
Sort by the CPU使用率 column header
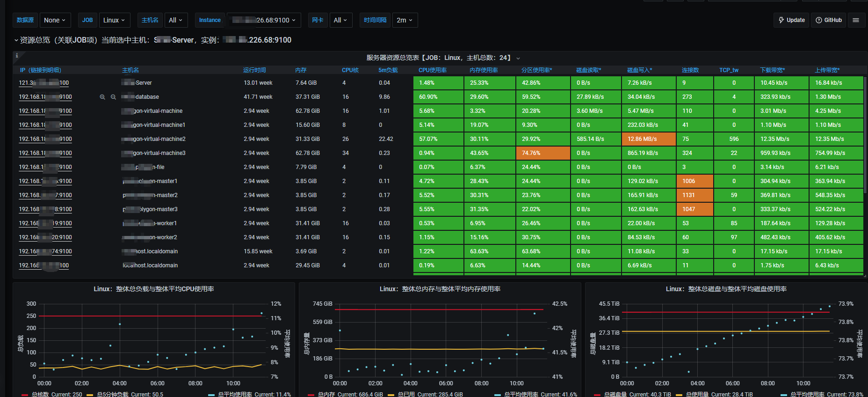point(433,70)
